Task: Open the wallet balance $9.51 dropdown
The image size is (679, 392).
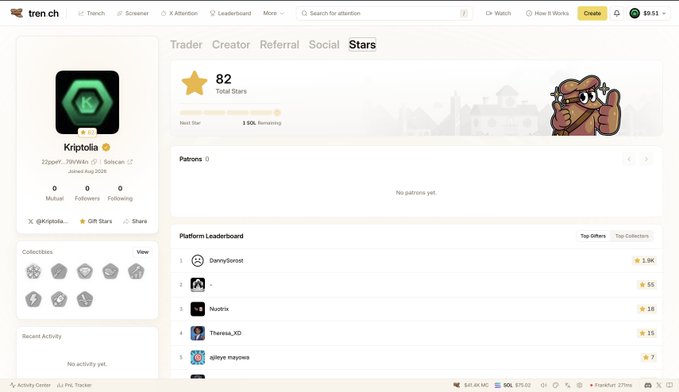Action: point(648,13)
